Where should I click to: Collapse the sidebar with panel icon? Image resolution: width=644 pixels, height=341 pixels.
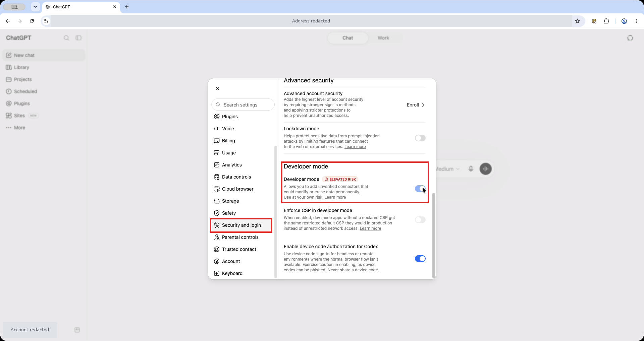point(78,38)
